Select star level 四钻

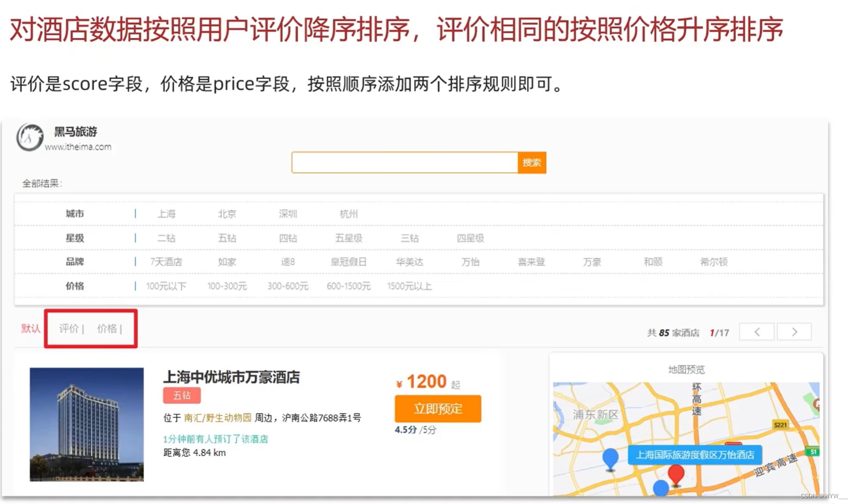288,238
